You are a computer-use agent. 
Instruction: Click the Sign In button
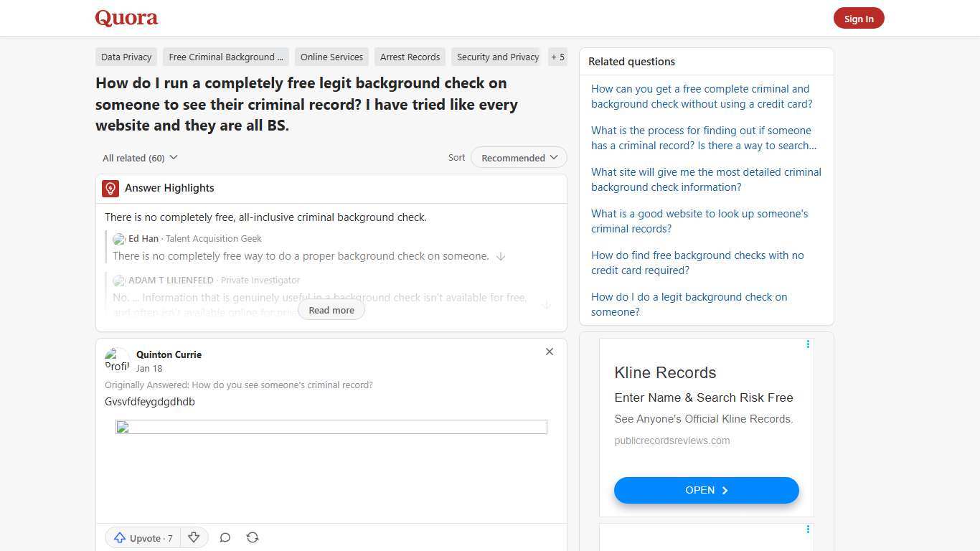[859, 18]
